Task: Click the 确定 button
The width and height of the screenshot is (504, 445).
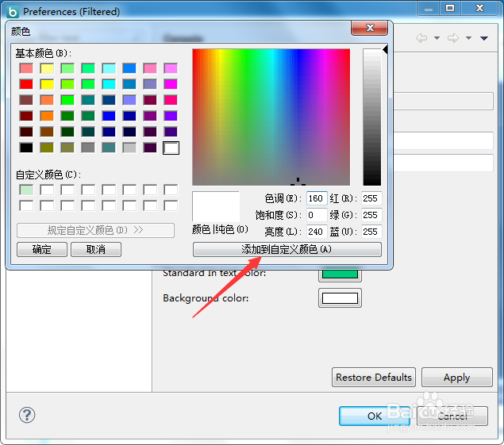Action: [x=42, y=249]
